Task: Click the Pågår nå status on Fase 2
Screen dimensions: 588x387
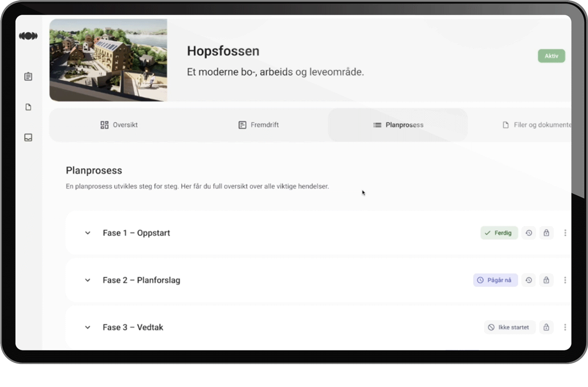Action: (x=495, y=280)
